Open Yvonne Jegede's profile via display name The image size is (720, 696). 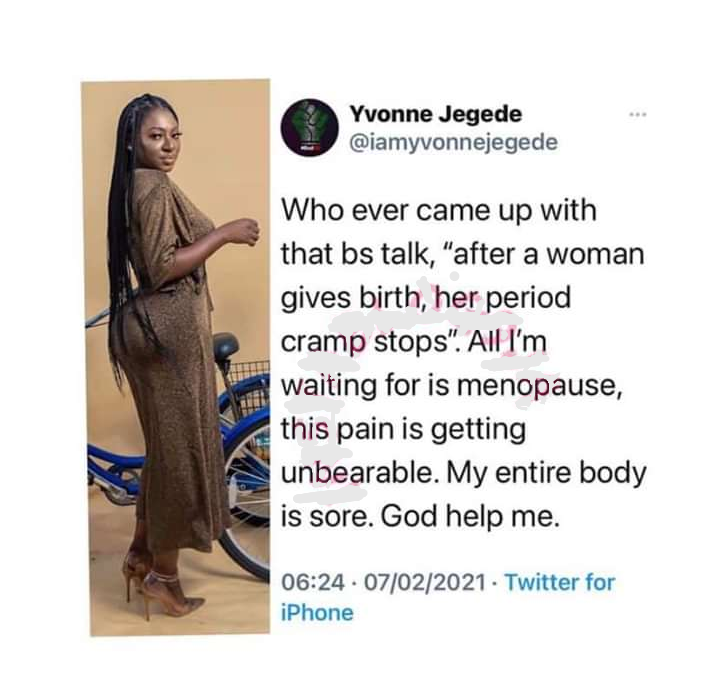[x=436, y=114]
